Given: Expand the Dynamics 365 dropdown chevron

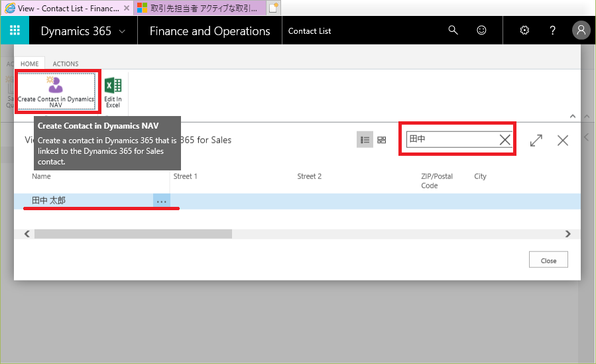Looking at the screenshot, I should click(x=122, y=32).
